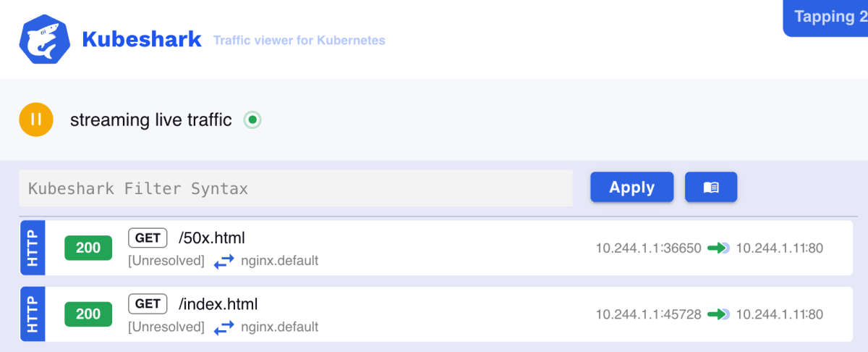The image size is (868, 352).
Task: Select the HTTP protocol tag on second entry
Action: [x=33, y=314]
